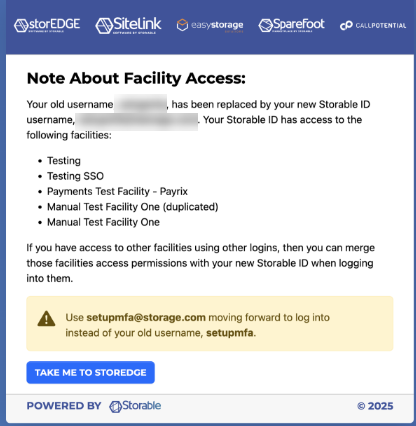Select the Testing facility list item
Viewport: 416px width, 426px height.
coord(64,161)
